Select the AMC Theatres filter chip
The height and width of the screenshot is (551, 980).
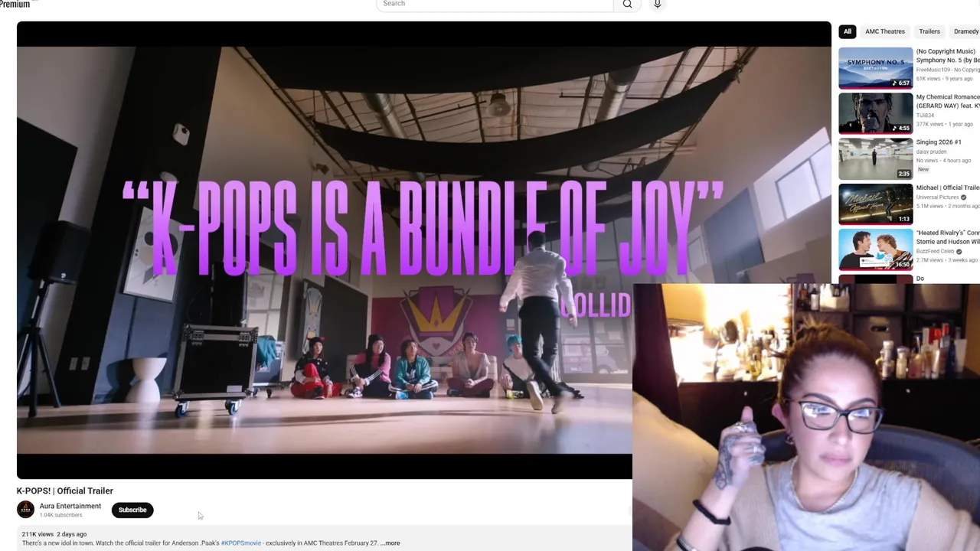[884, 31]
